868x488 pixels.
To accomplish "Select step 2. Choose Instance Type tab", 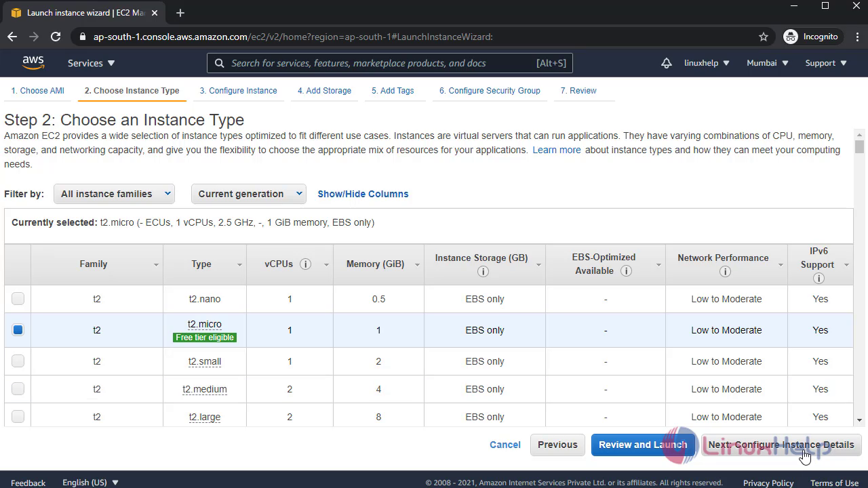I will [132, 91].
